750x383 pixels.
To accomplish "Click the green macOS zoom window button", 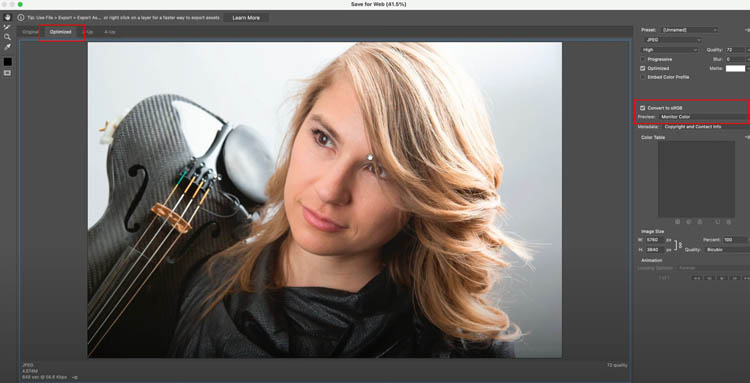I will pyautogui.click(x=20, y=4).
